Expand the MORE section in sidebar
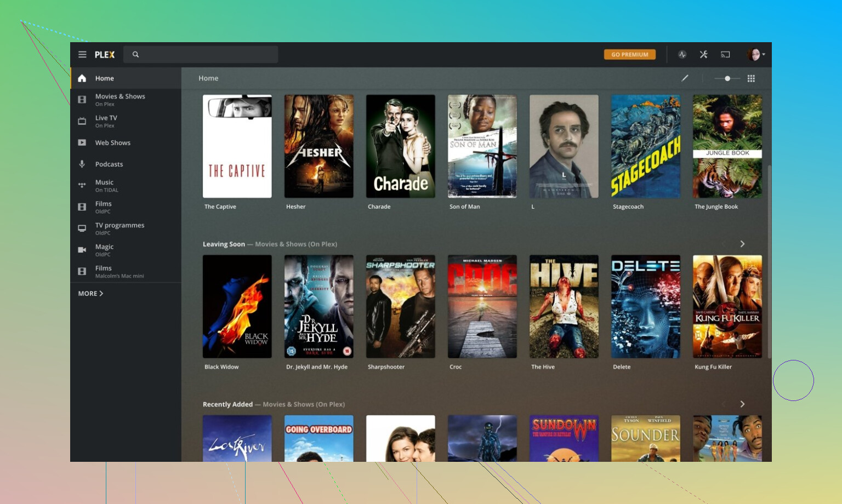The height and width of the screenshot is (504, 842). tap(90, 294)
